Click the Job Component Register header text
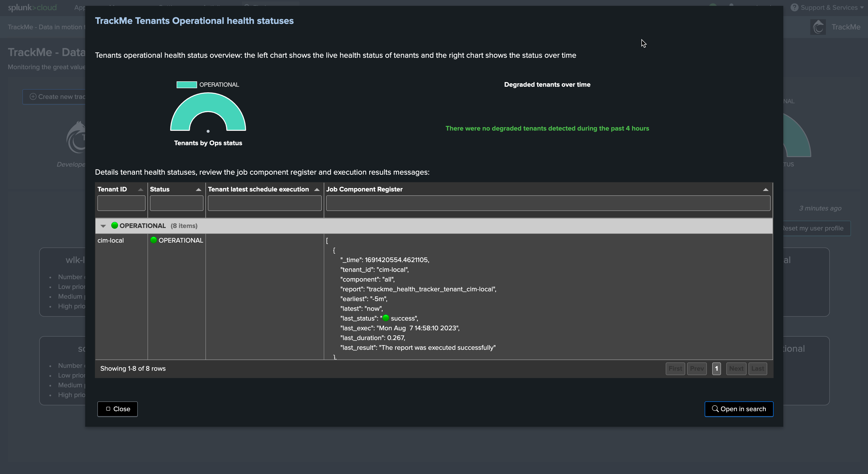The image size is (868, 474). [364, 190]
